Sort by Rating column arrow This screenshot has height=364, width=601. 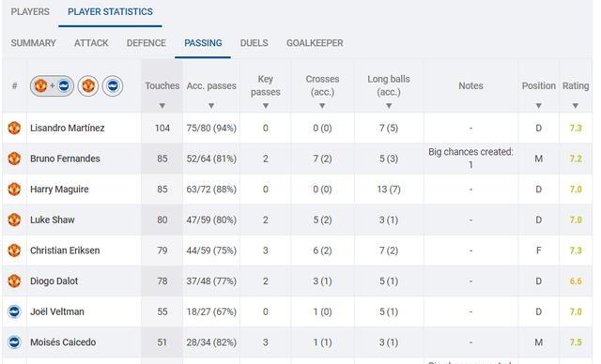point(576,106)
